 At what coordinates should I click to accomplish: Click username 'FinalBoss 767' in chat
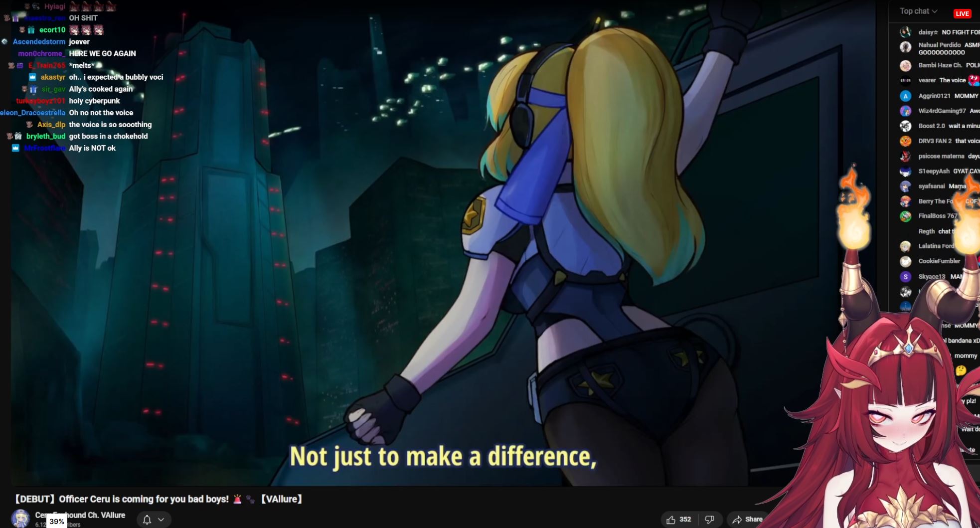(x=938, y=216)
